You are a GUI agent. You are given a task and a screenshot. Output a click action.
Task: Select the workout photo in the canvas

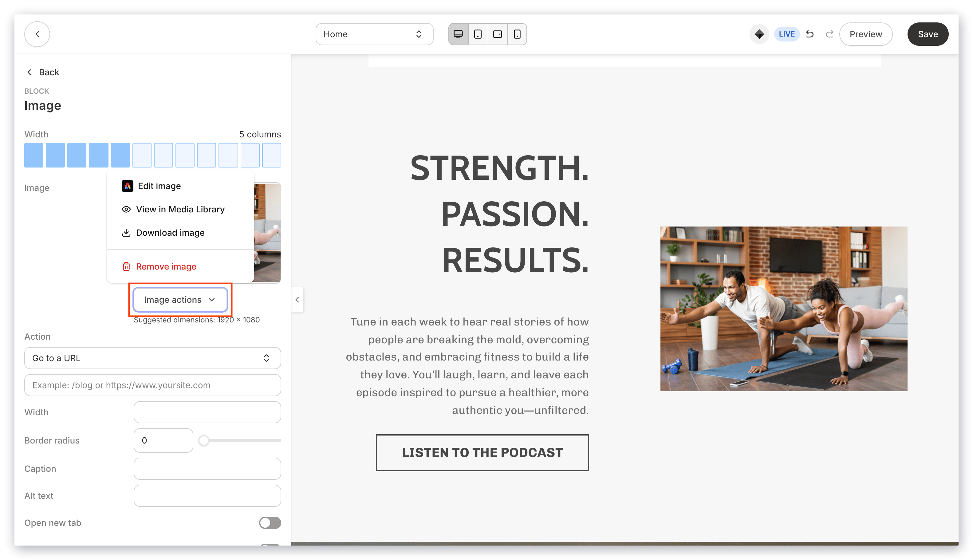(783, 309)
